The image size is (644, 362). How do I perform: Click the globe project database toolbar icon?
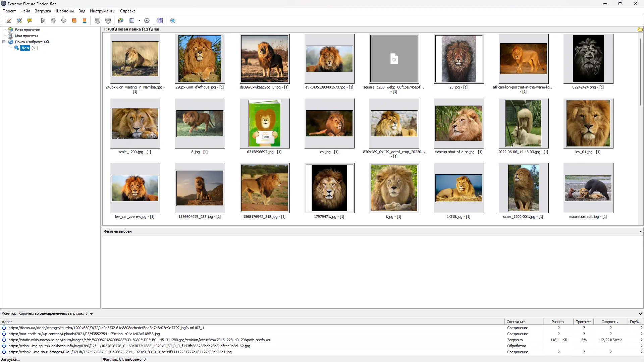click(x=121, y=20)
